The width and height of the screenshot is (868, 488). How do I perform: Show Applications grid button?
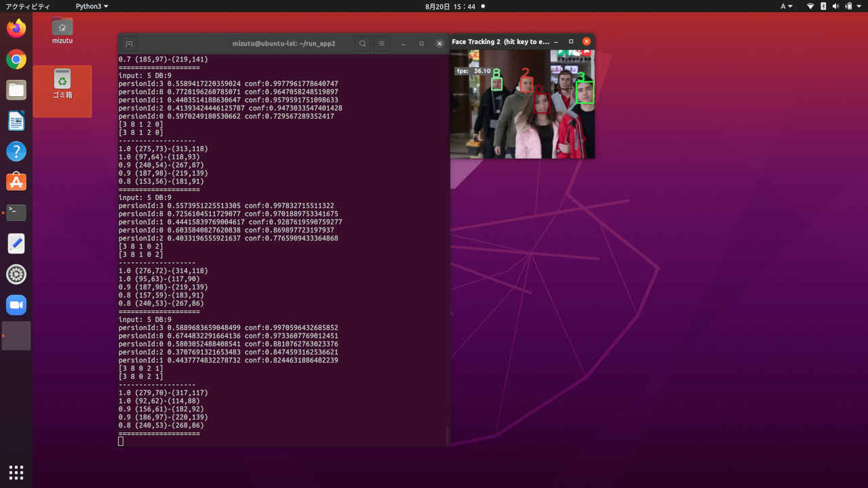(16, 472)
